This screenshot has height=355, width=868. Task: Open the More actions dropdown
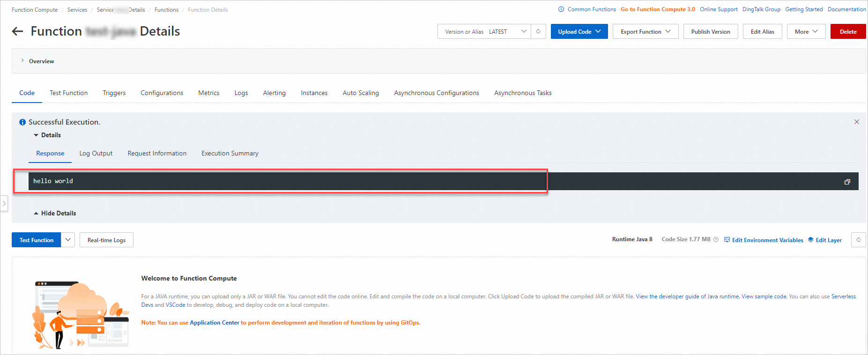coord(806,31)
